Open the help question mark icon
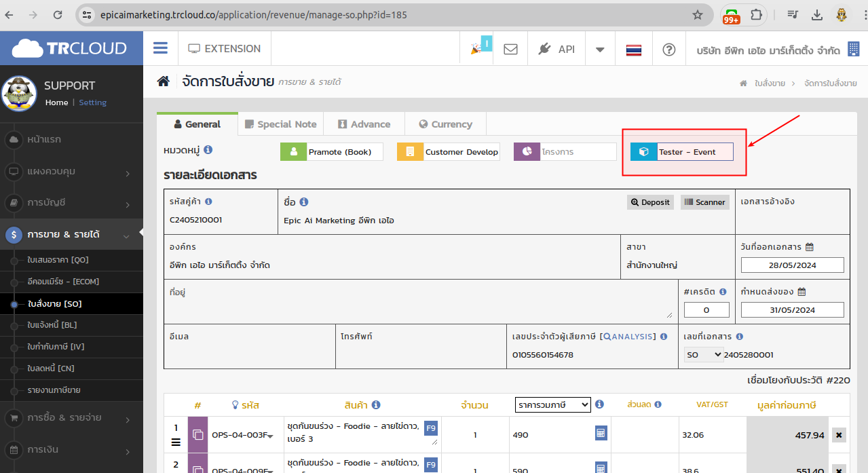This screenshot has width=868, height=473. pyautogui.click(x=669, y=50)
